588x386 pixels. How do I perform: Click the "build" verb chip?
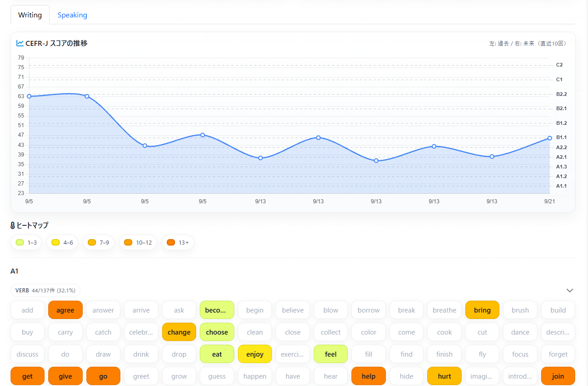click(x=558, y=310)
